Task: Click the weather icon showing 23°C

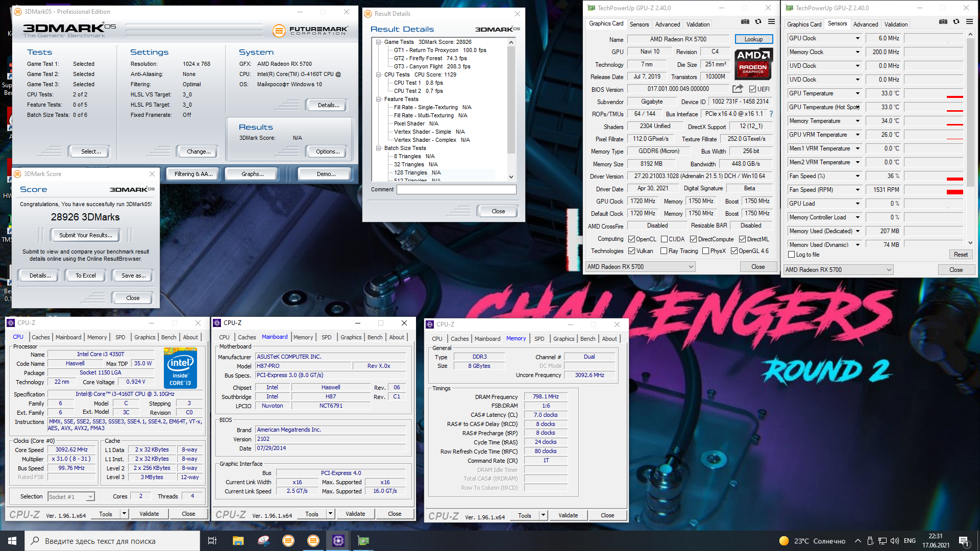Action: pos(784,541)
